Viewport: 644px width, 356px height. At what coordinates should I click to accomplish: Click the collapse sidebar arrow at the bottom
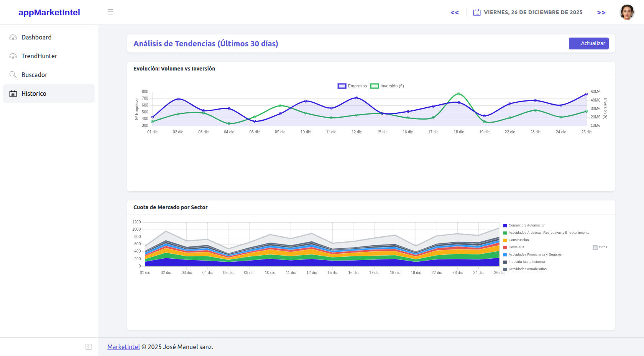pyautogui.click(x=89, y=347)
